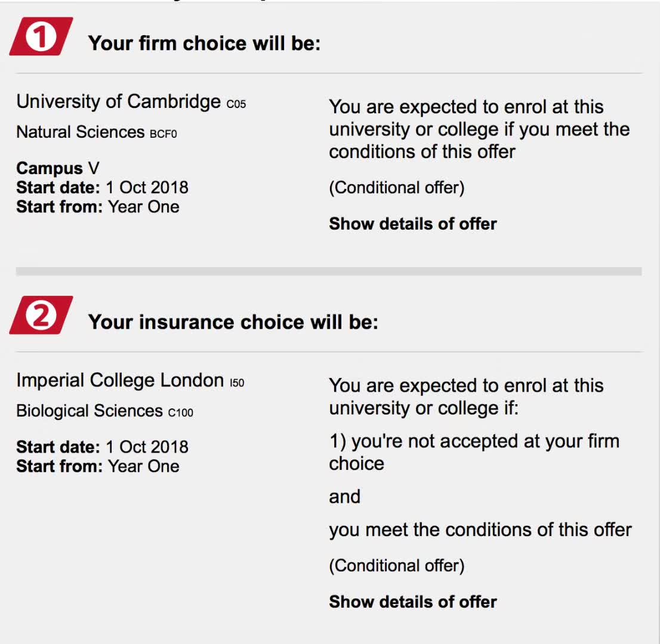Click the C05 institution code
The height and width of the screenshot is (644, 660).
point(236,104)
